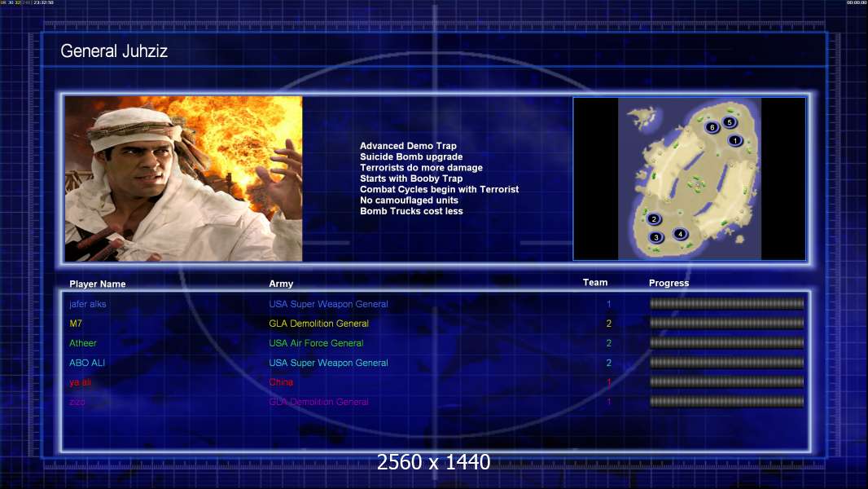Click start position marker 5 on minimap
868x489 pixels.
tap(729, 121)
